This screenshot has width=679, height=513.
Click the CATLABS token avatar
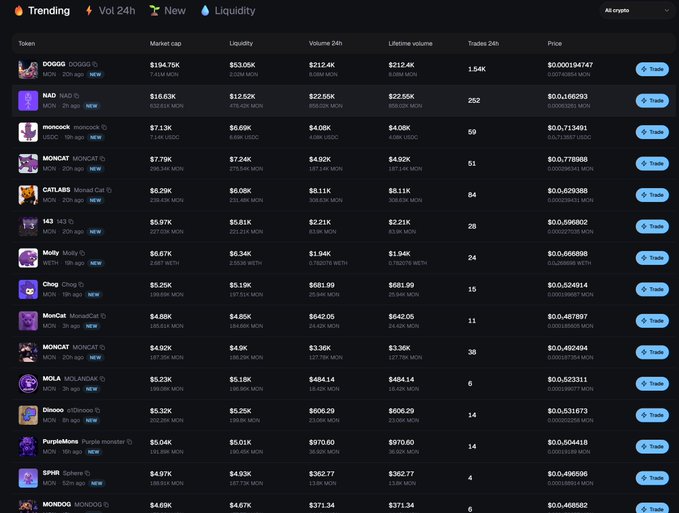[x=28, y=195]
